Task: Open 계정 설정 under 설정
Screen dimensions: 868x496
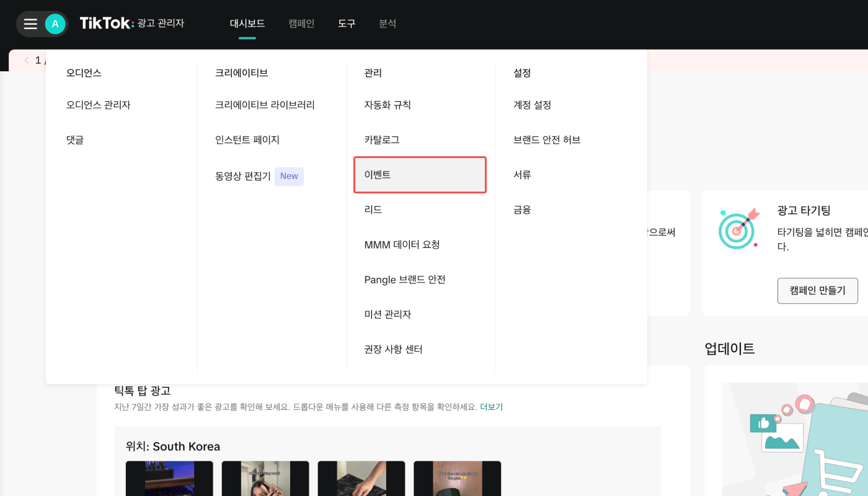Action: pyautogui.click(x=533, y=105)
